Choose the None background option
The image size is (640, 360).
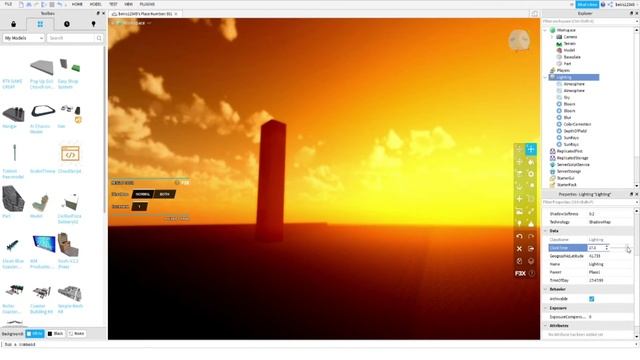[x=76, y=333]
